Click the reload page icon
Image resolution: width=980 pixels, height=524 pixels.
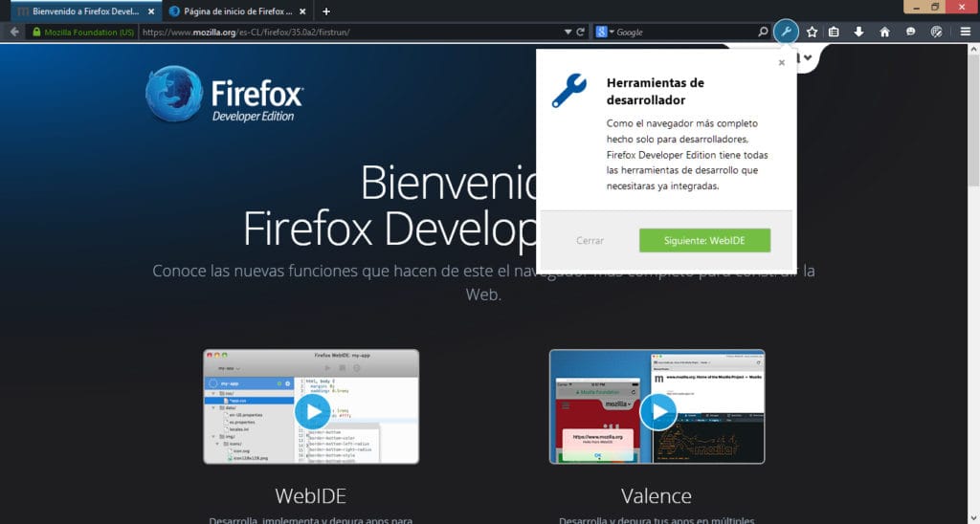click(x=580, y=32)
